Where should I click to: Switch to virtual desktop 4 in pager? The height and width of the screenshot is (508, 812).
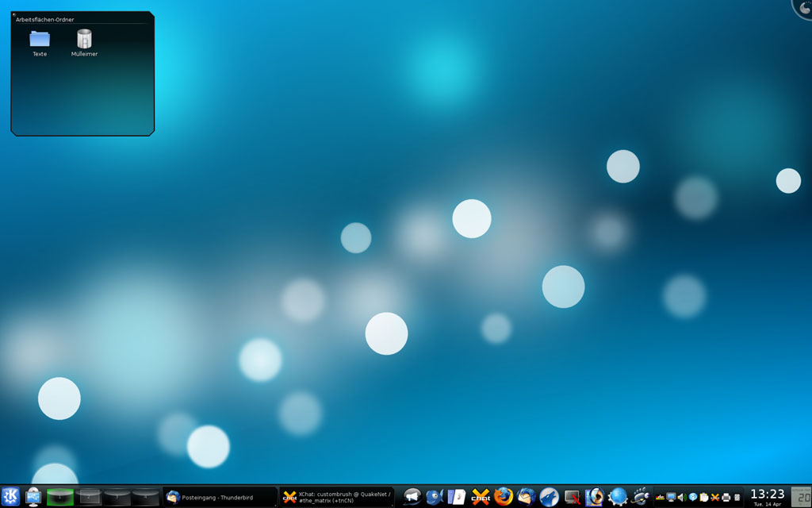point(145,497)
